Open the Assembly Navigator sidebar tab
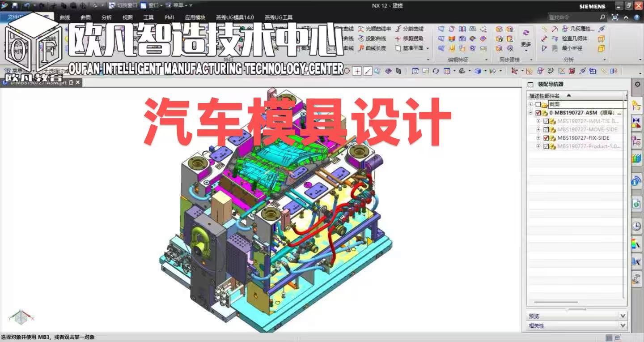This screenshot has width=644, height=342. [x=636, y=106]
